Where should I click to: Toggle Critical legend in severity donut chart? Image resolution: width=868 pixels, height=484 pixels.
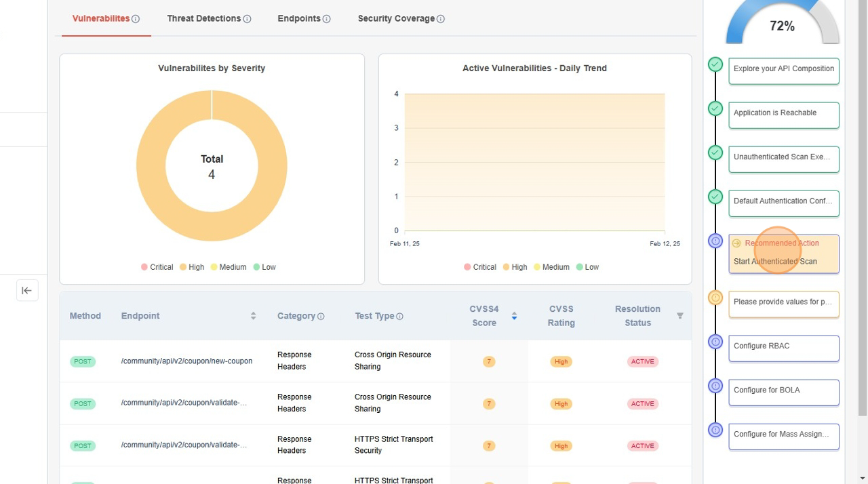[157, 267]
